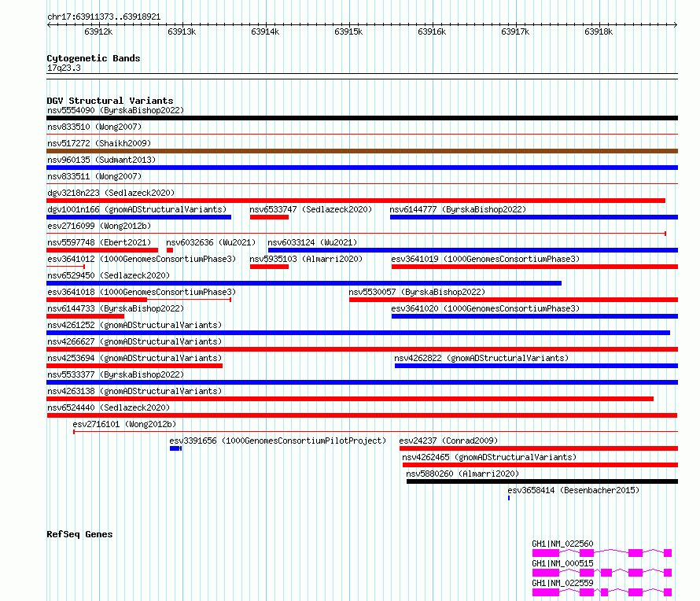The height and width of the screenshot is (601, 700).
Task: Open esv3641020 (1000GenomesConsortiumPhase3) label
Action: 485,308
